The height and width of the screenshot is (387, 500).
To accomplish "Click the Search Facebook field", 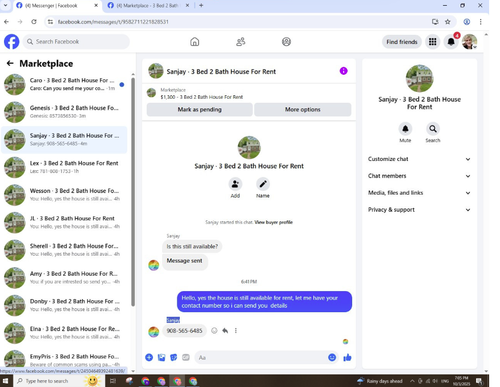I will (76, 42).
